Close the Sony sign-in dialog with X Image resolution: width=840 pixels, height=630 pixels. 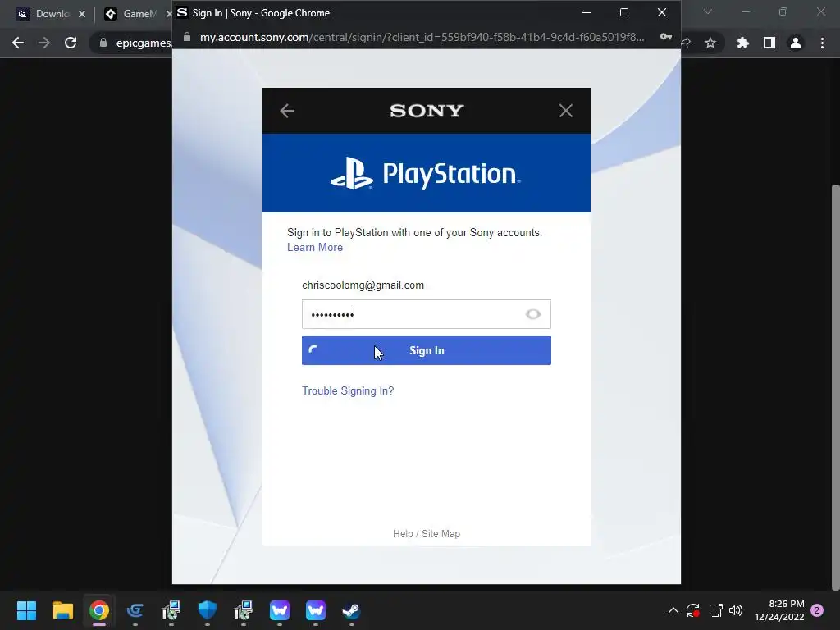click(x=566, y=111)
